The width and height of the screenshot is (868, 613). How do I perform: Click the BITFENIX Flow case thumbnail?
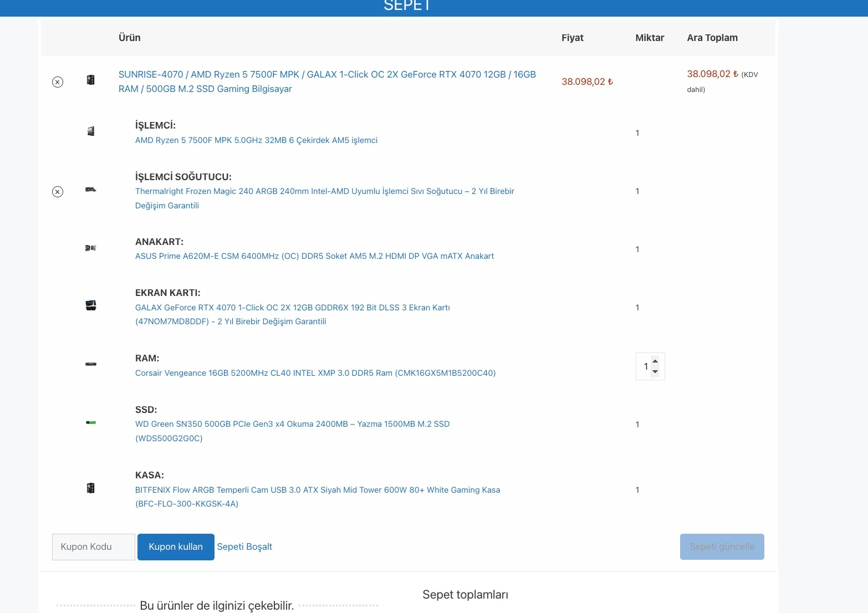(91, 488)
